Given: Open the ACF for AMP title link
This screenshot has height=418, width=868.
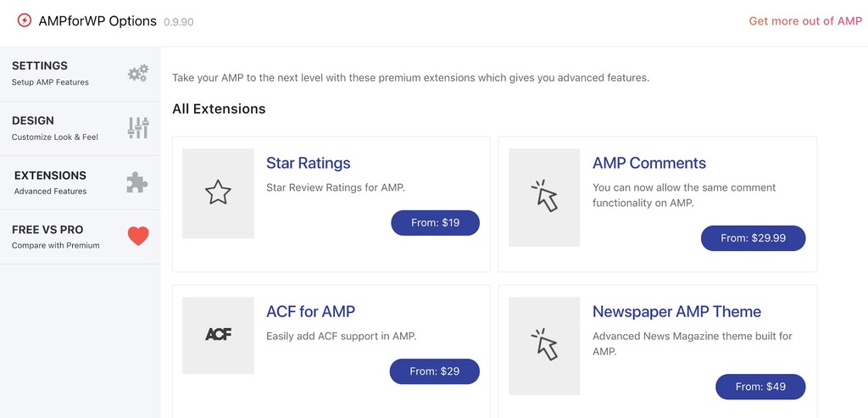Looking at the screenshot, I should pyautogui.click(x=310, y=312).
